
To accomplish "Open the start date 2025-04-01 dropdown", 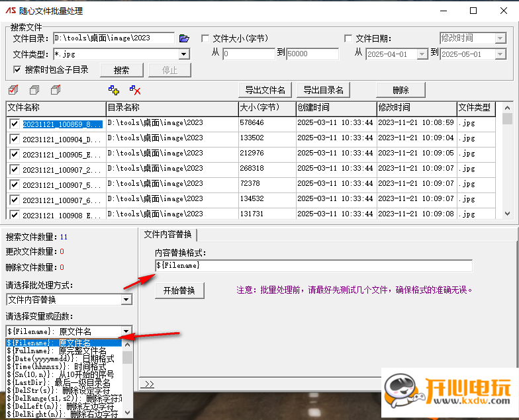I will [422, 54].
